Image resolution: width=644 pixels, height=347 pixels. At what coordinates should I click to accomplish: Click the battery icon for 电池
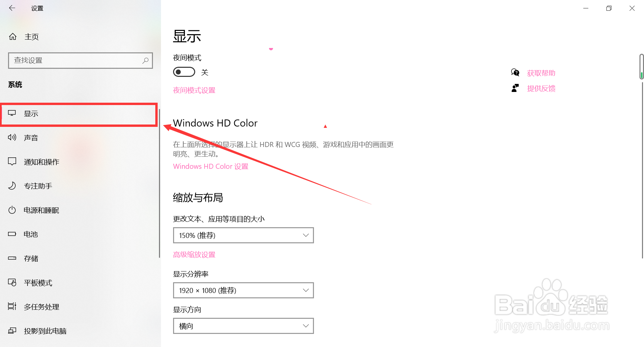click(x=12, y=234)
